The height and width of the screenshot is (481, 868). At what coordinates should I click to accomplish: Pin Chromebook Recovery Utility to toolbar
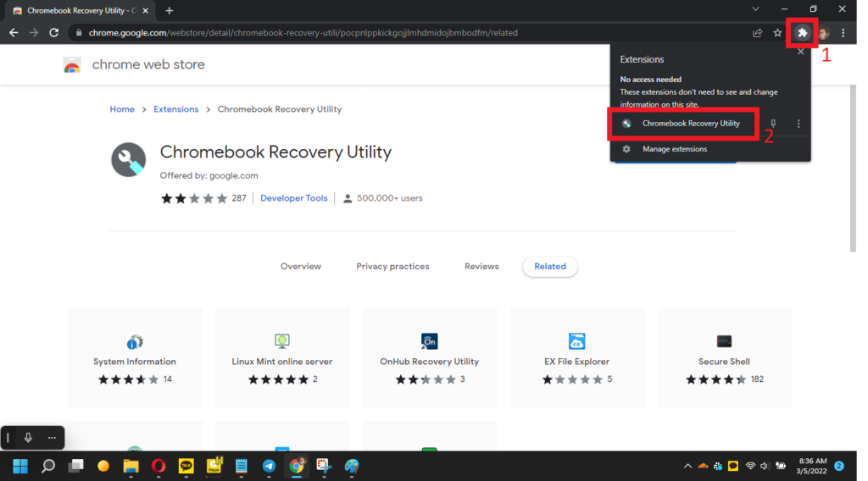coord(773,124)
